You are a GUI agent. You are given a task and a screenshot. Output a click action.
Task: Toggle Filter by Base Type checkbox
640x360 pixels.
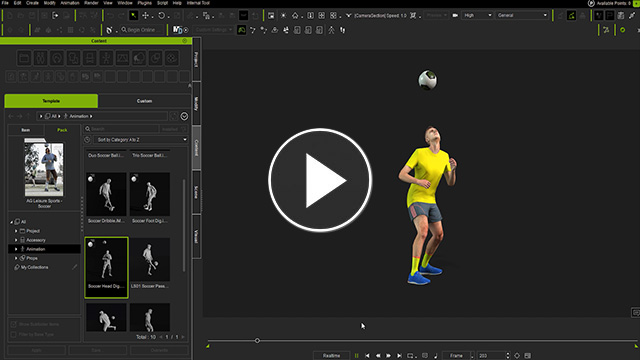[13, 334]
